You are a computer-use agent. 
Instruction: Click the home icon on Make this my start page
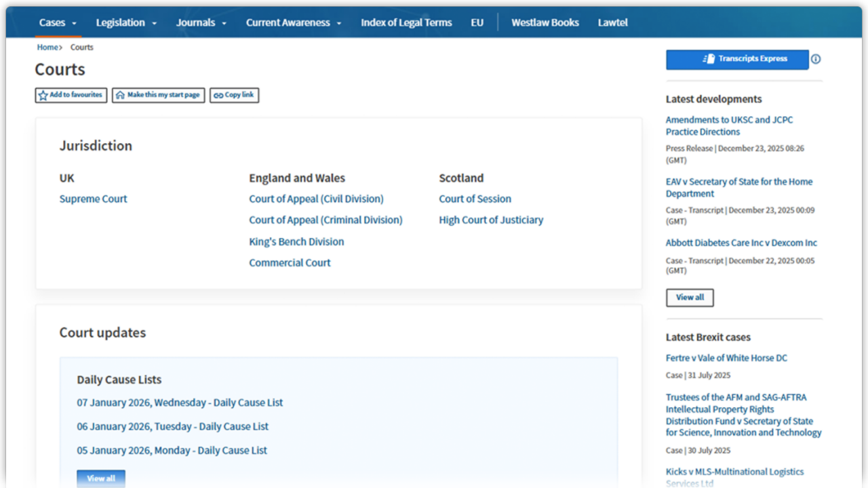119,95
